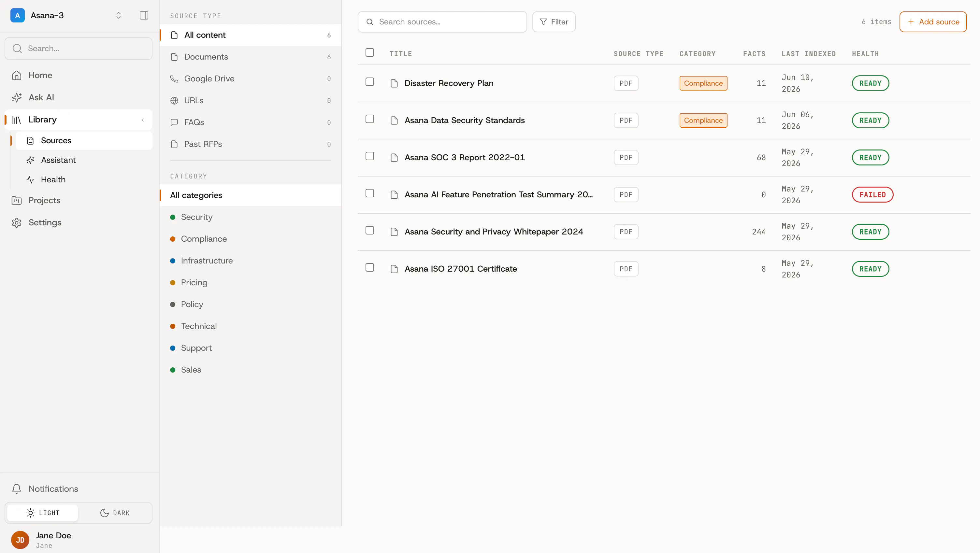Open Asana AI Feature Penetration Test Summary
Screen dimensions: 980x553
pyautogui.click(x=498, y=194)
